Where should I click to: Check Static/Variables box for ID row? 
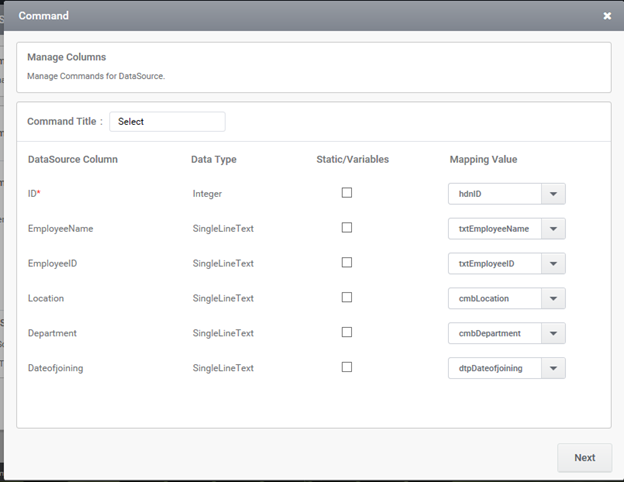pyautogui.click(x=347, y=193)
